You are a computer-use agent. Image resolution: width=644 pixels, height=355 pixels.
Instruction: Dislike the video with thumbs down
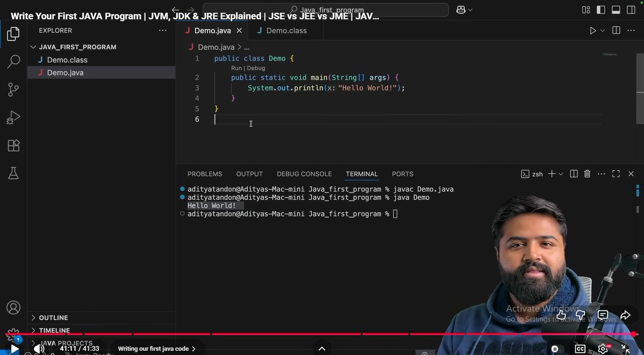(581, 315)
